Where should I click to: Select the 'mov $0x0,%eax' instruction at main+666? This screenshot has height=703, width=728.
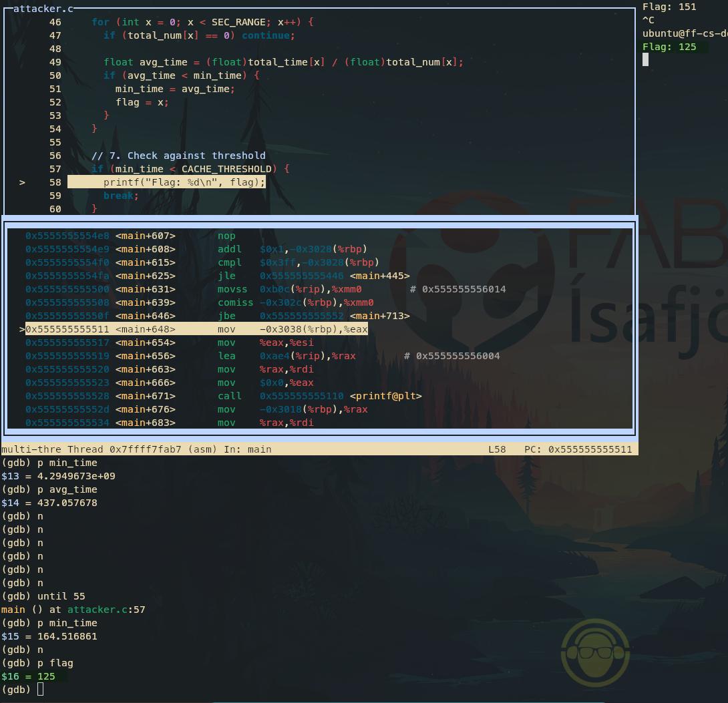click(170, 383)
